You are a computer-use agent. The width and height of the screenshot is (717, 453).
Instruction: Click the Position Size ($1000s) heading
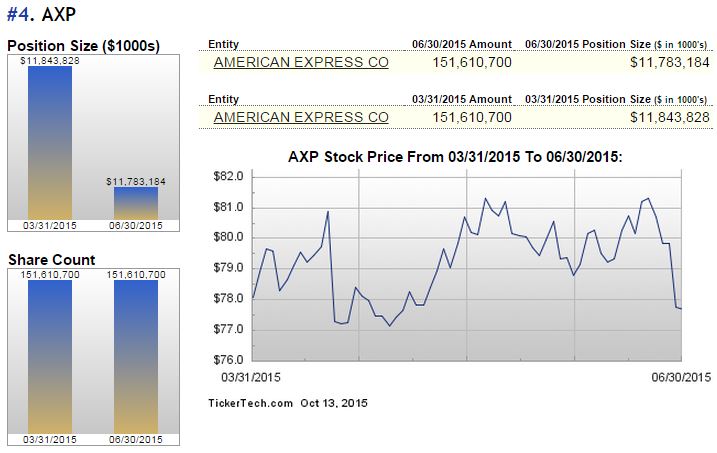point(83,45)
